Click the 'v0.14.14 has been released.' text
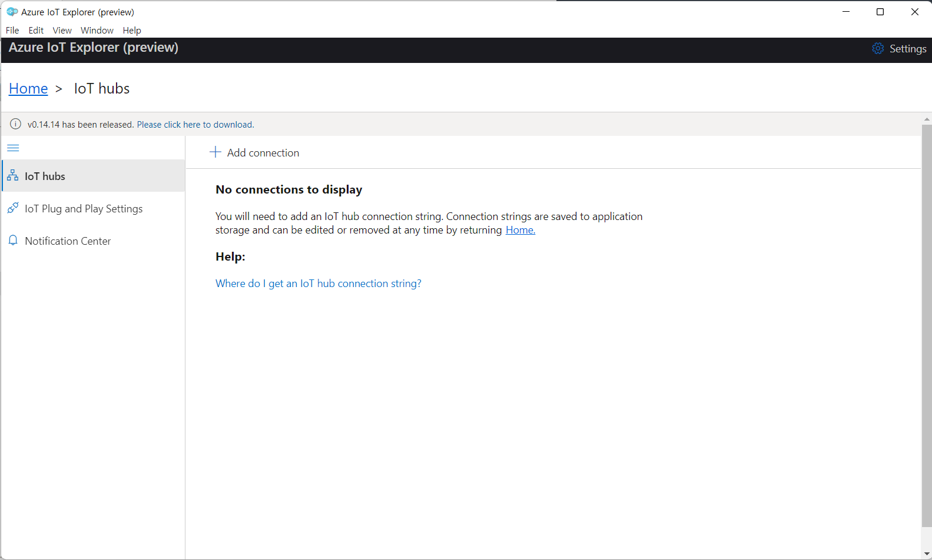 coord(81,125)
